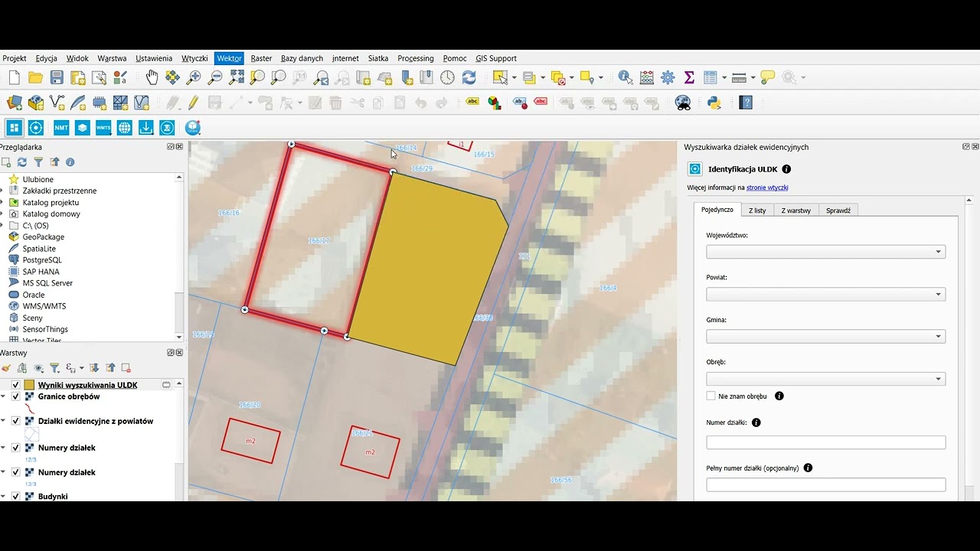Zoom to full extent
The height and width of the screenshot is (551, 980).
point(237,77)
